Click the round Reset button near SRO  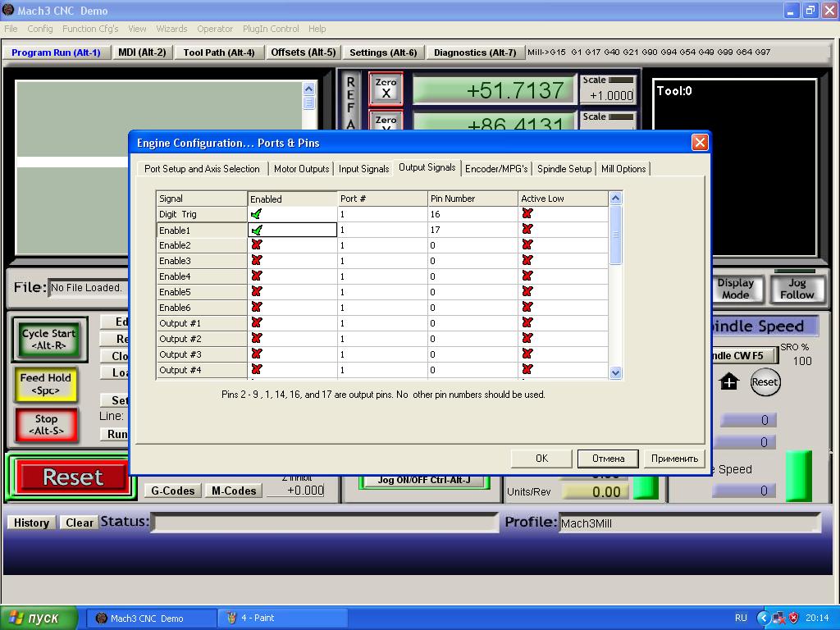coord(765,382)
